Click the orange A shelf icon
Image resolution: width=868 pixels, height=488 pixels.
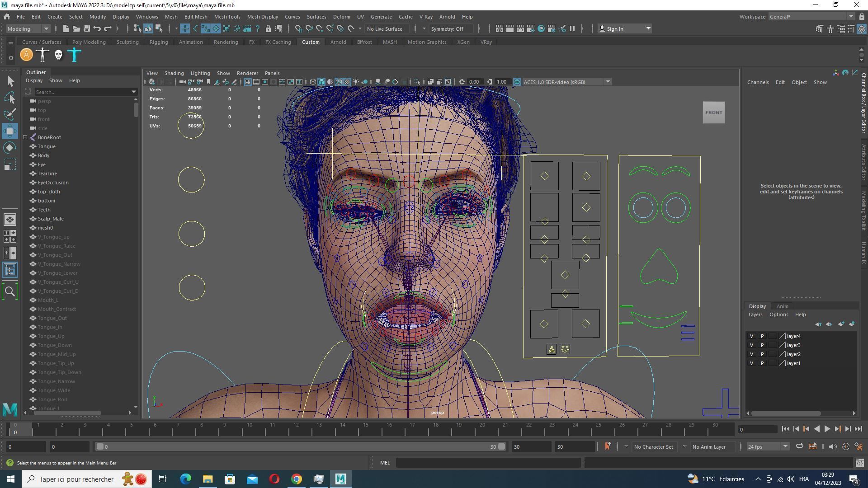[x=27, y=55]
